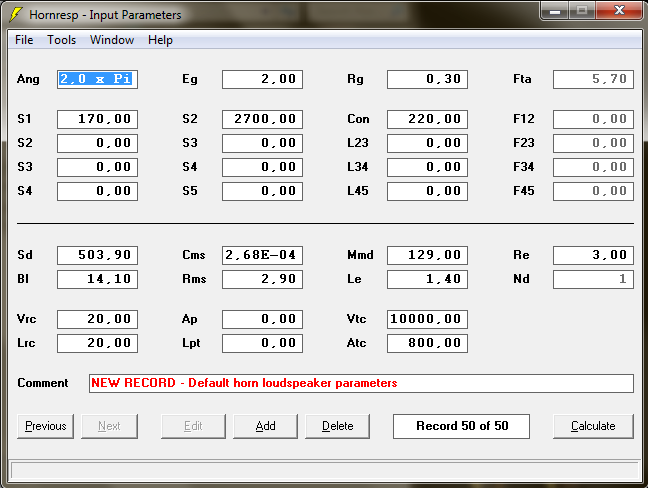Click the L34 length field
This screenshot has width=648, height=488.
tap(427, 167)
